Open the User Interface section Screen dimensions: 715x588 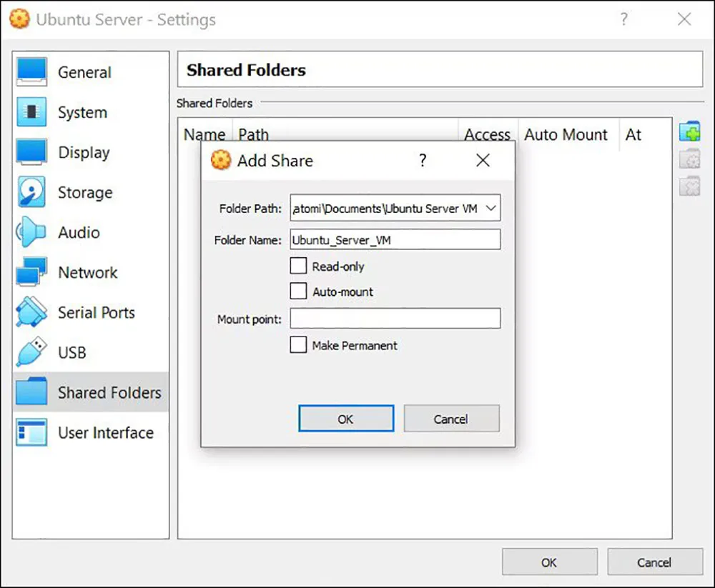click(x=105, y=432)
